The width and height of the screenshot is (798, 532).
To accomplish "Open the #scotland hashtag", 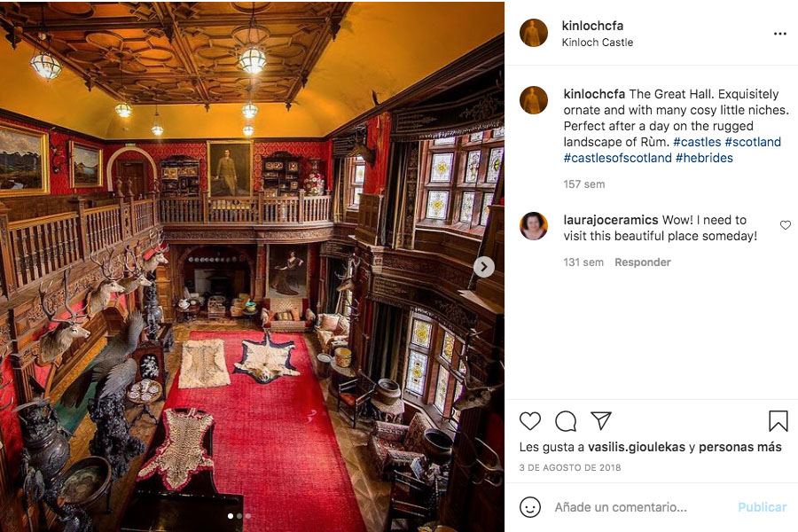I will pyautogui.click(x=753, y=142).
